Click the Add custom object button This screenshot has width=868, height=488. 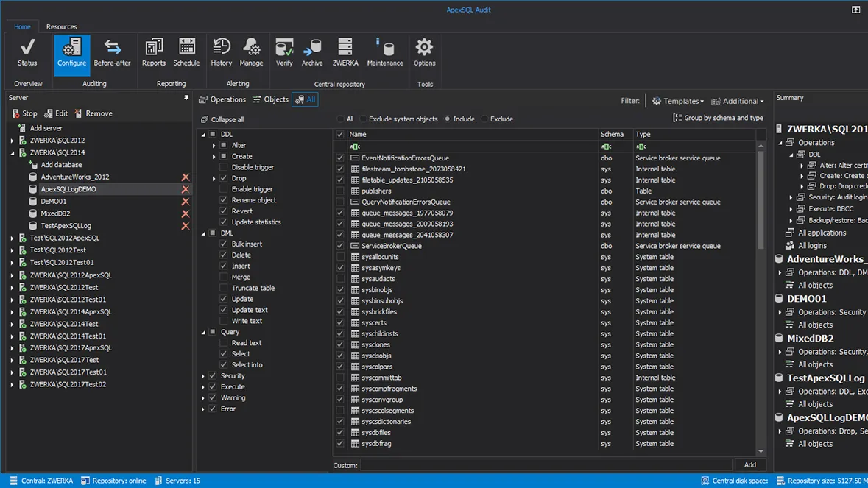[749, 465]
